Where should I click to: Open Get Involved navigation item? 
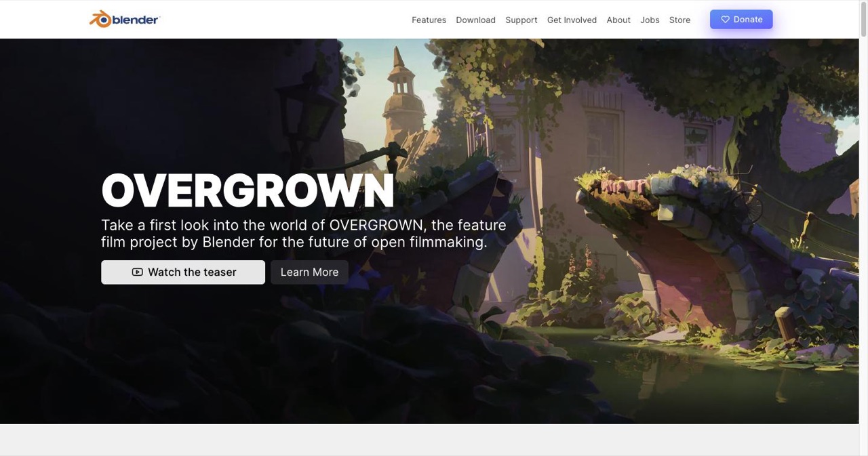tap(572, 20)
